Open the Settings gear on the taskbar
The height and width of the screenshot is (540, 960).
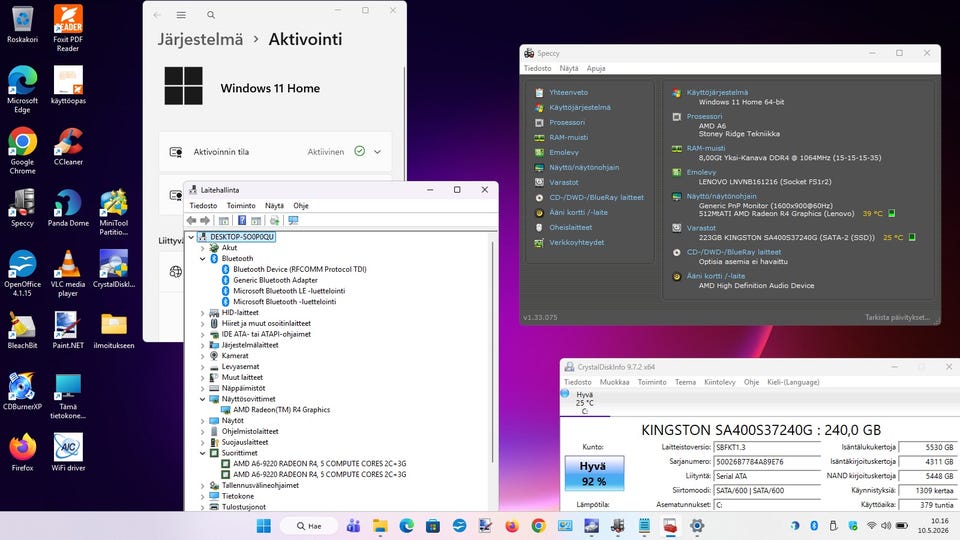(697, 526)
